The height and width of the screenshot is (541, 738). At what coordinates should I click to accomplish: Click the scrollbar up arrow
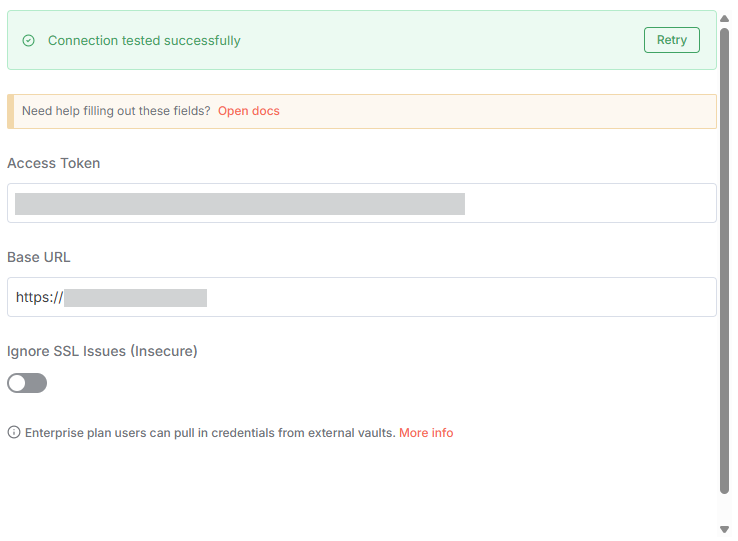[725, 18]
